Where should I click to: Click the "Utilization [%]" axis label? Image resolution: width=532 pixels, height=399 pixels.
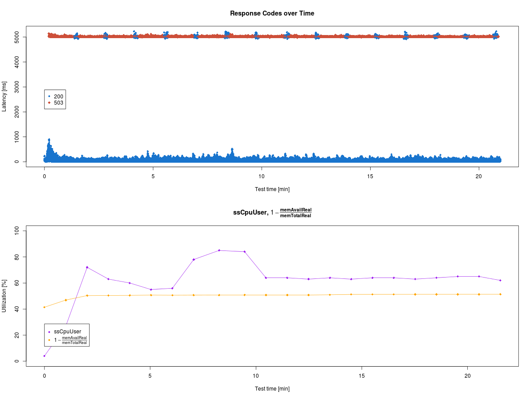(x=4, y=296)
